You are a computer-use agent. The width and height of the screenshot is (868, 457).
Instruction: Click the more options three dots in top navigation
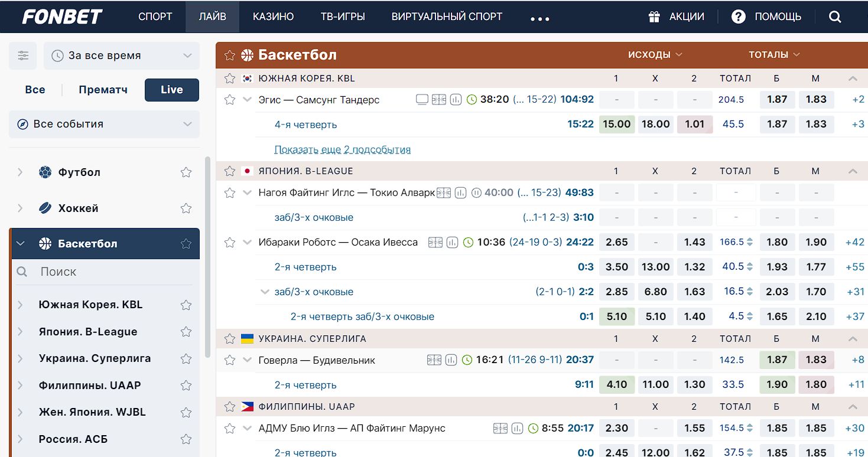pos(540,19)
